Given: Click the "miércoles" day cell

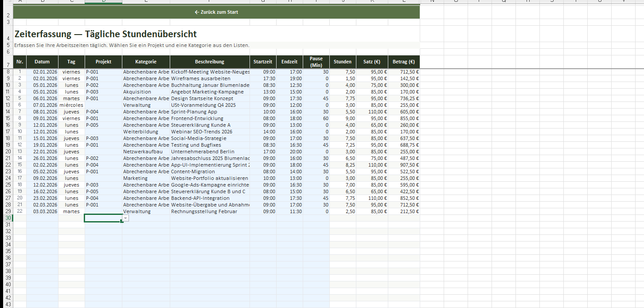Looking at the screenshot, I should point(71,105).
